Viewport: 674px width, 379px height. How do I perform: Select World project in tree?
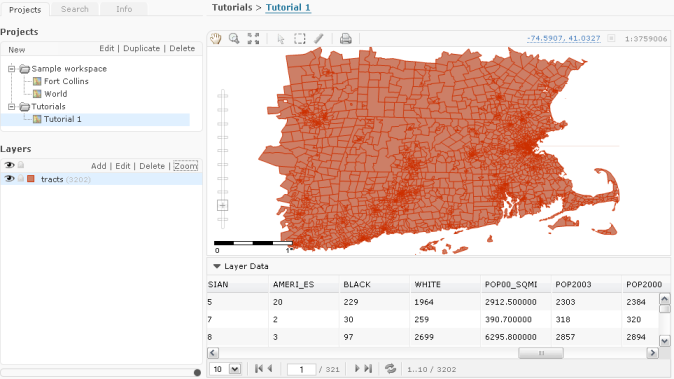tap(55, 94)
